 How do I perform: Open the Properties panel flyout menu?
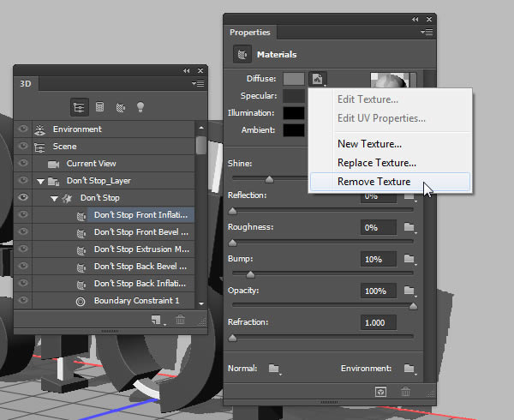tap(427, 32)
